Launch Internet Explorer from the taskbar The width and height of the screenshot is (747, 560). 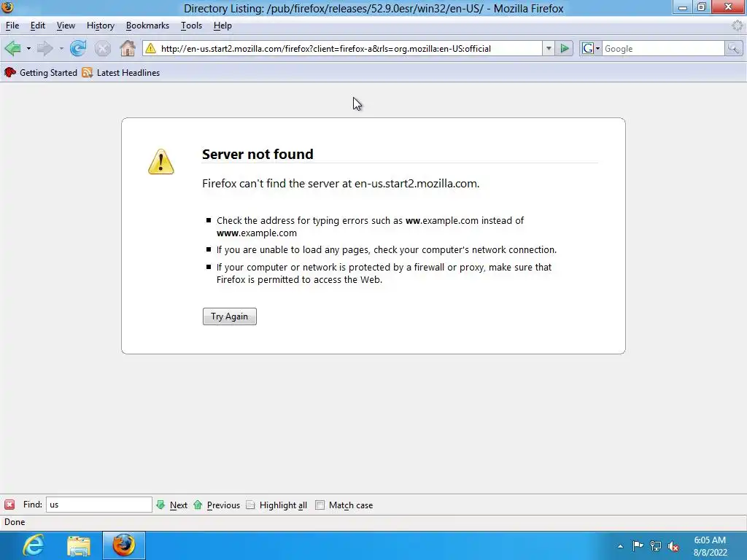point(34,545)
